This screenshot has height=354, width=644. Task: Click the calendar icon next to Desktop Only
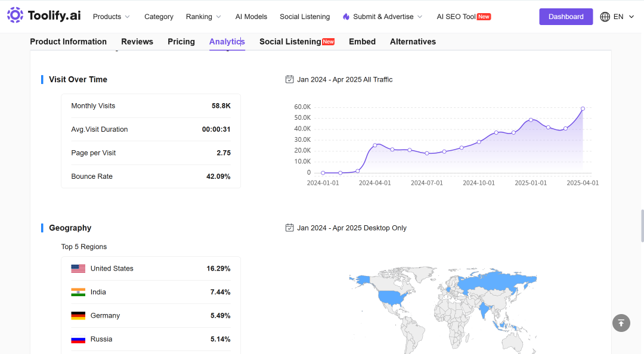coord(290,228)
